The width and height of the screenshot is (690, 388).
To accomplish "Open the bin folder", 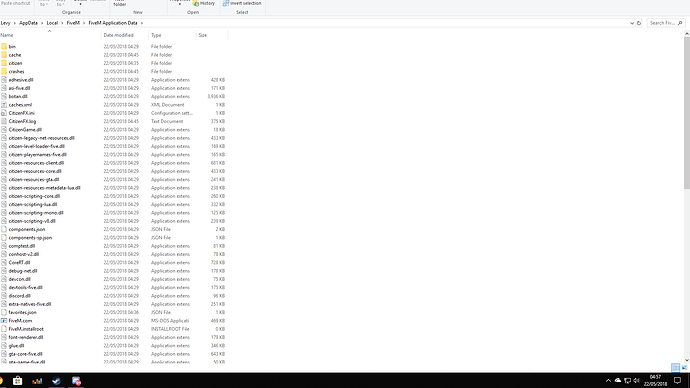I will pyautogui.click(x=12, y=46).
